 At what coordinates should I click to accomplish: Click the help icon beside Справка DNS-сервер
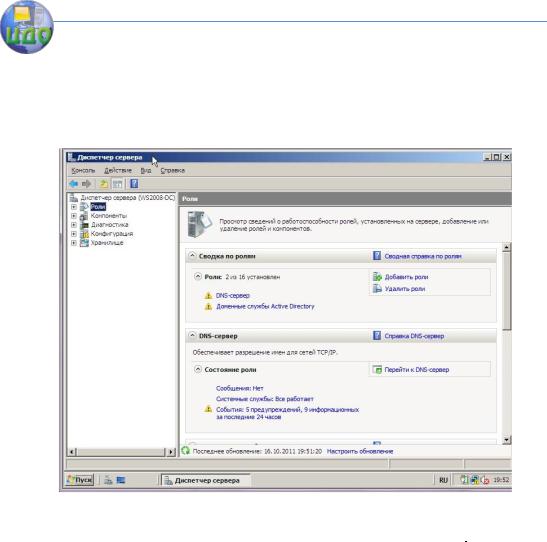[377, 336]
